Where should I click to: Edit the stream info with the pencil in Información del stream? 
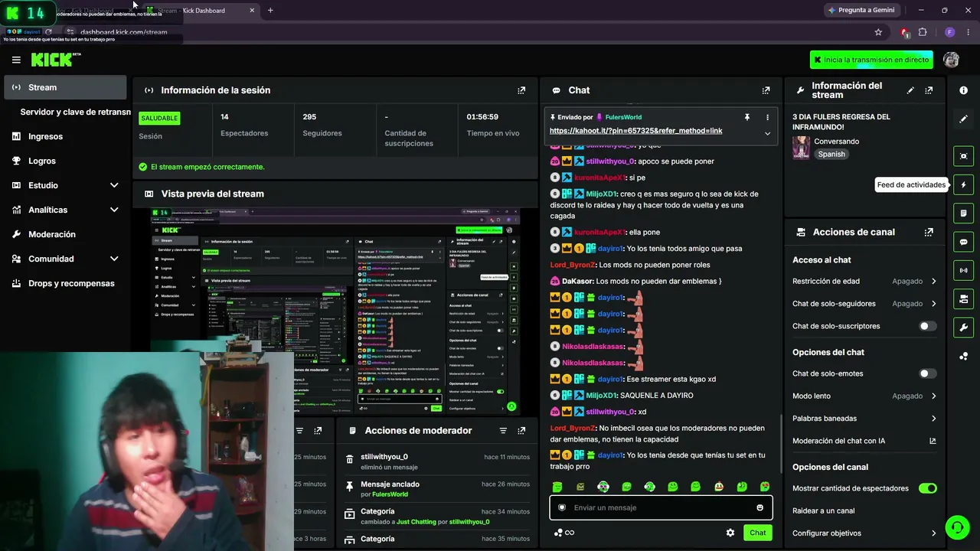pos(910,90)
